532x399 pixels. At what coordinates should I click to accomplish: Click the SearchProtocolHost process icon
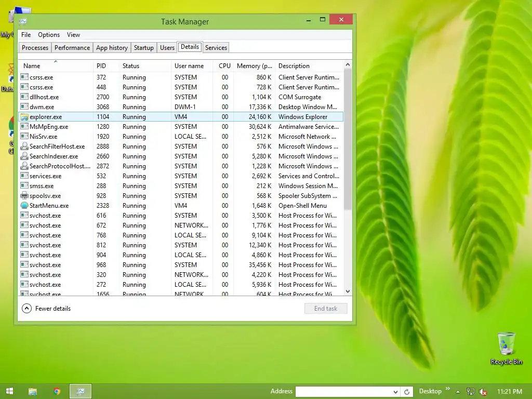click(x=24, y=166)
